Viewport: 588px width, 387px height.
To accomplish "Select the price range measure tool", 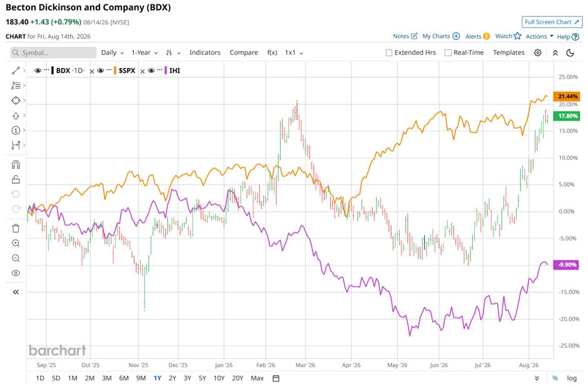I will 16,145.
